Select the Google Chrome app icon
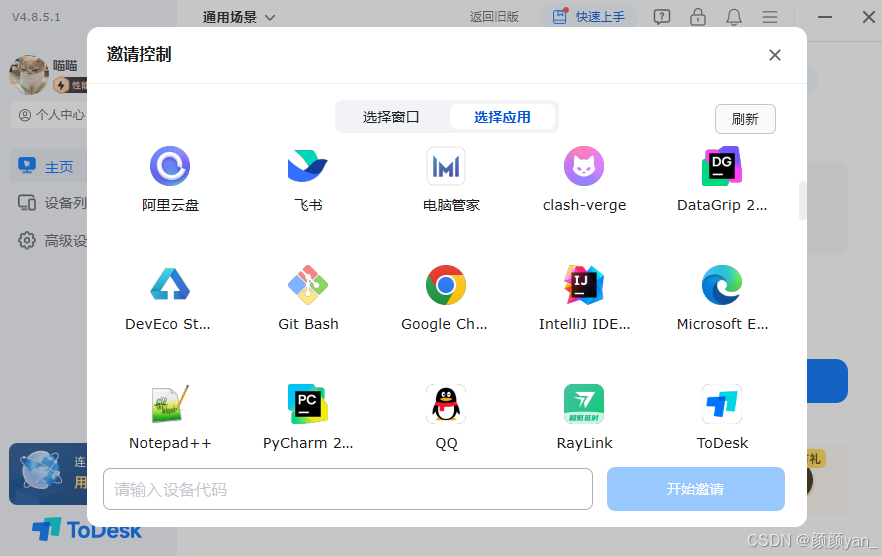This screenshot has height=556, width=882. pyautogui.click(x=446, y=285)
